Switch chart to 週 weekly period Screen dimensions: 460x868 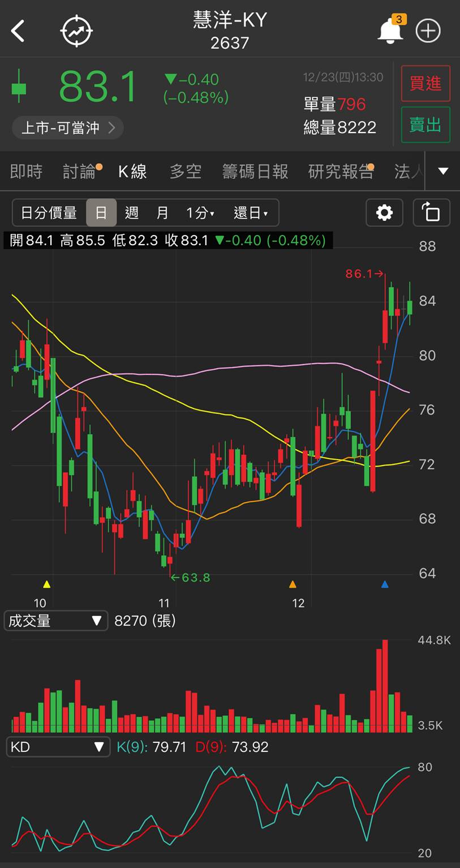click(132, 213)
